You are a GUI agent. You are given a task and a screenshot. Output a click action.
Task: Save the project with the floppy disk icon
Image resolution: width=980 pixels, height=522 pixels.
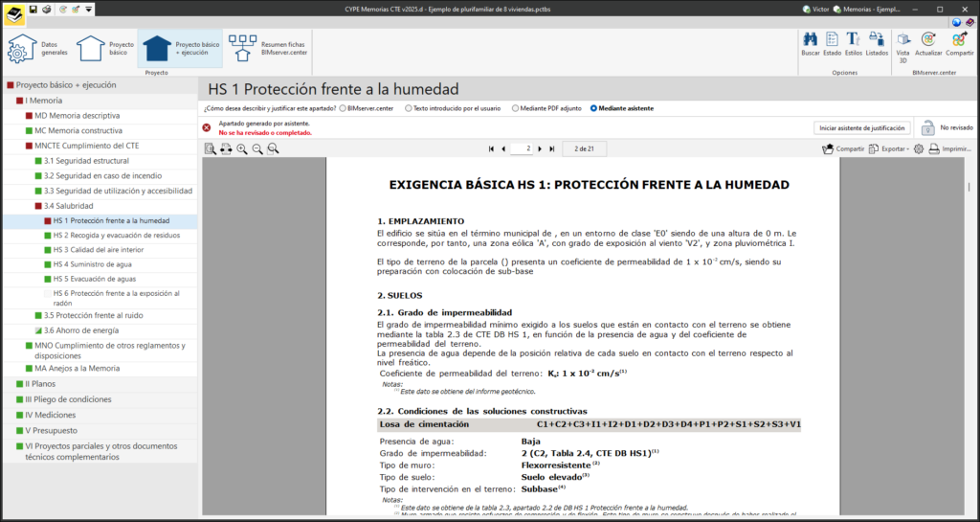pyautogui.click(x=33, y=10)
